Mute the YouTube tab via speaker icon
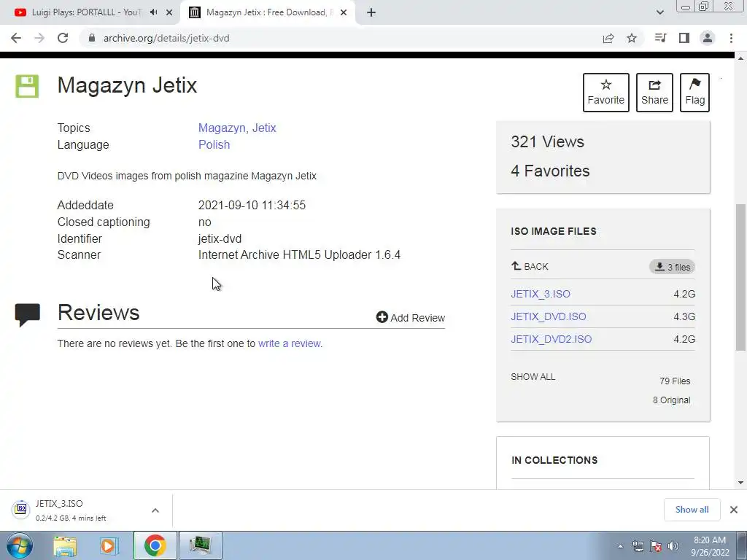 tap(153, 12)
